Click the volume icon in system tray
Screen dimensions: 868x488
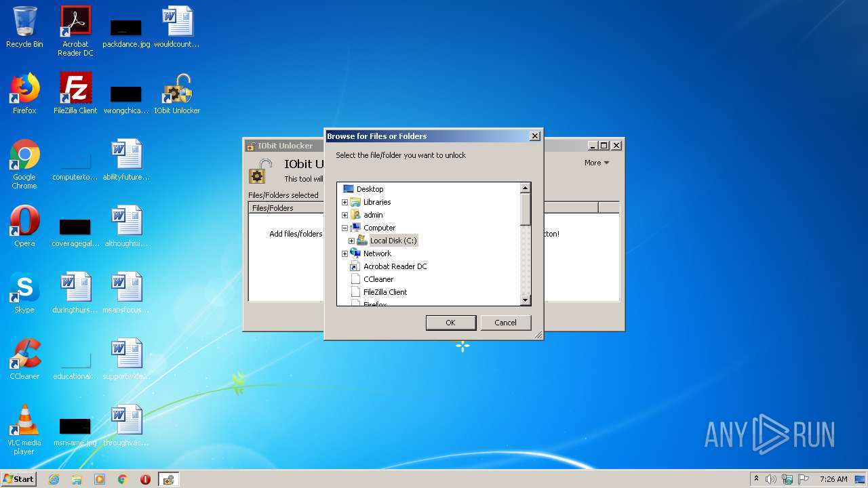point(771,479)
